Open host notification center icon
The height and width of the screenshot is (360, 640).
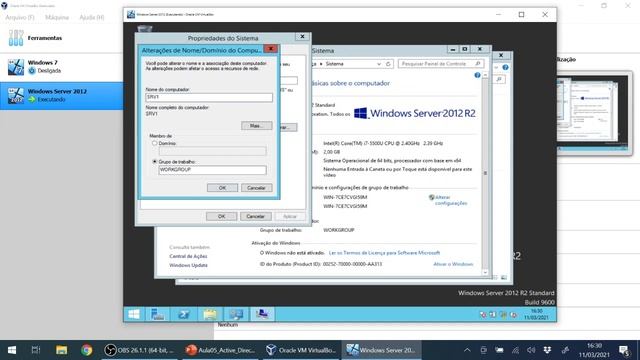624,350
